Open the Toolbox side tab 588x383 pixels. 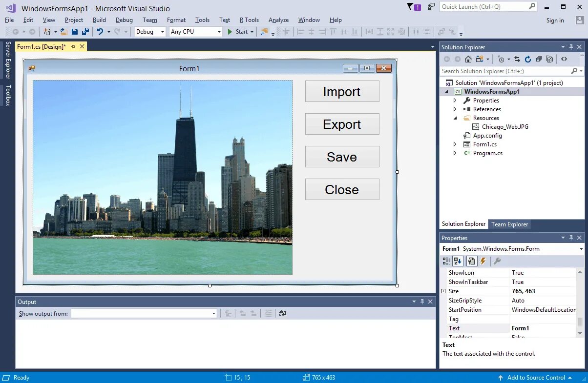point(8,95)
